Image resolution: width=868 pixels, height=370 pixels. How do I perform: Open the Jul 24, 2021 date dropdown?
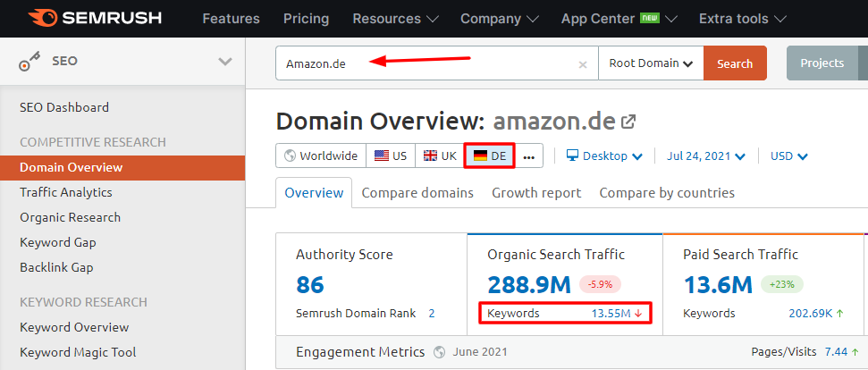point(706,156)
